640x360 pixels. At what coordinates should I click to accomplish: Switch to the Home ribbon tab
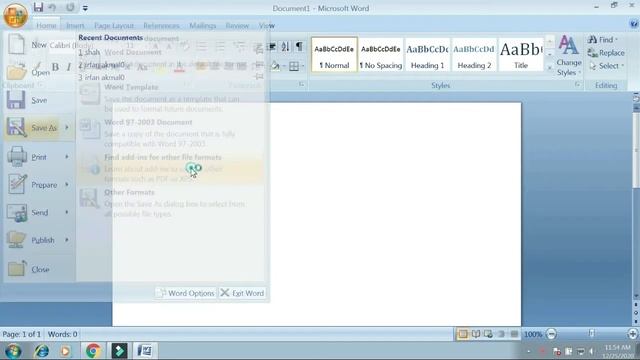point(46,25)
